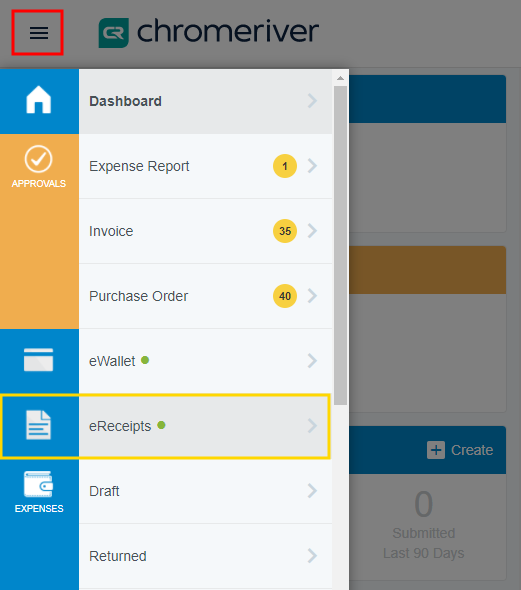
Task: Click the menu's vertical scrollbar thumb
Action: pyautogui.click(x=340, y=245)
